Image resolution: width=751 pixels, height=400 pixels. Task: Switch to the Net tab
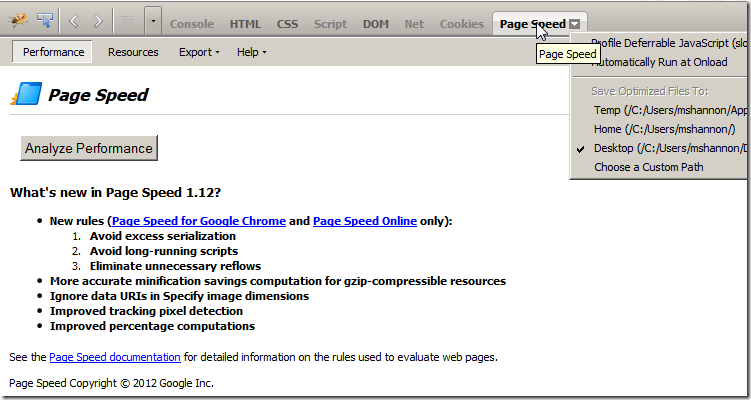click(414, 24)
